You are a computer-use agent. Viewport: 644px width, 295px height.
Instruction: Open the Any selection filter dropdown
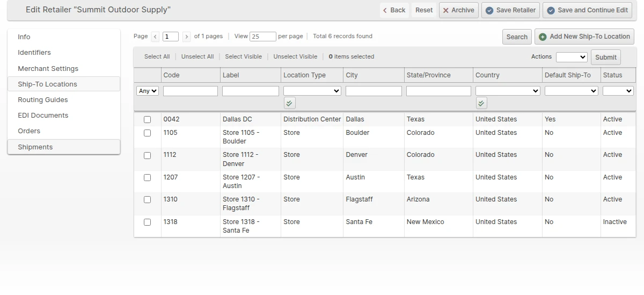148,91
